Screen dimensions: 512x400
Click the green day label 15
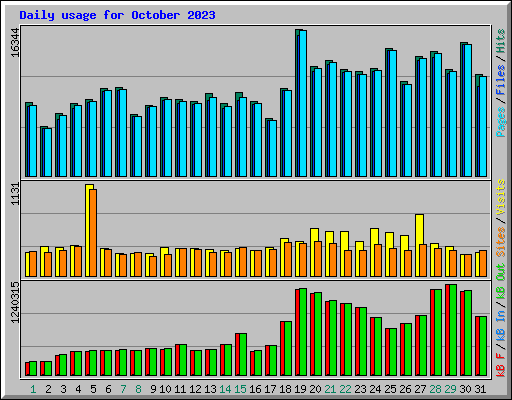point(240,389)
